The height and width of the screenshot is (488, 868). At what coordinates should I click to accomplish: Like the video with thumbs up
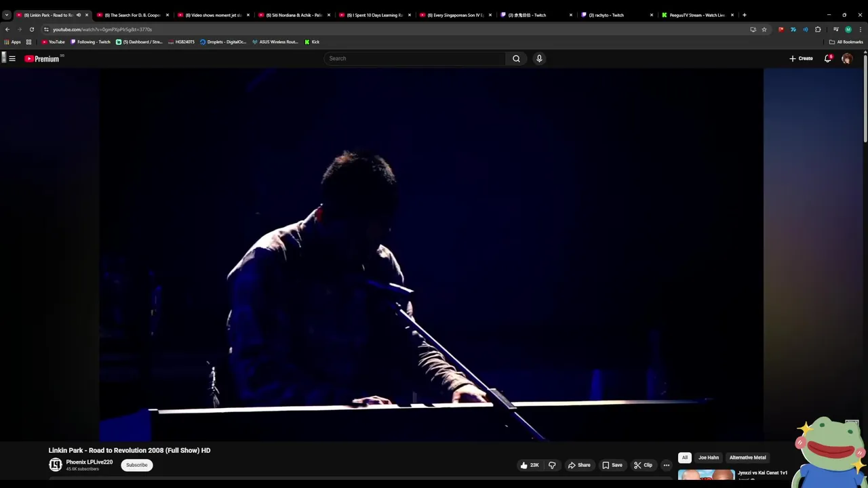point(530,465)
